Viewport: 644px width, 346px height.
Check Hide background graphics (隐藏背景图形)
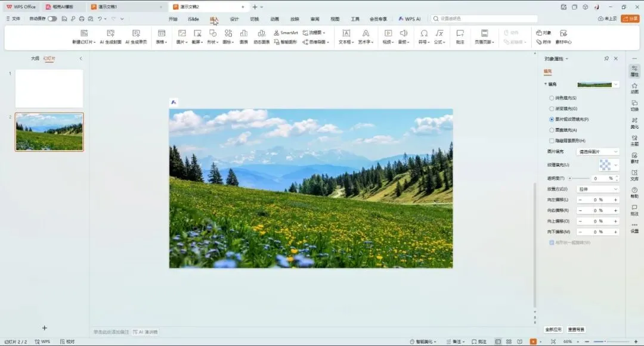552,141
